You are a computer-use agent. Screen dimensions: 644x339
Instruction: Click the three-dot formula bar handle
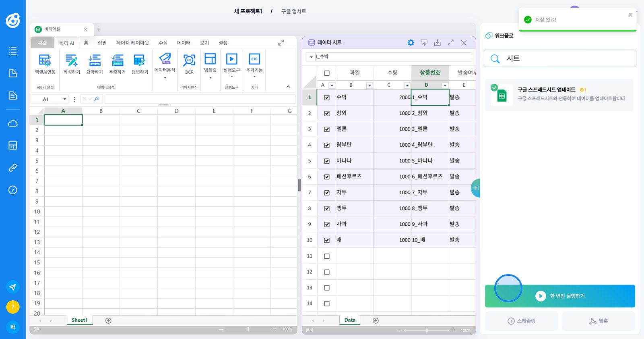pos(74,99)
